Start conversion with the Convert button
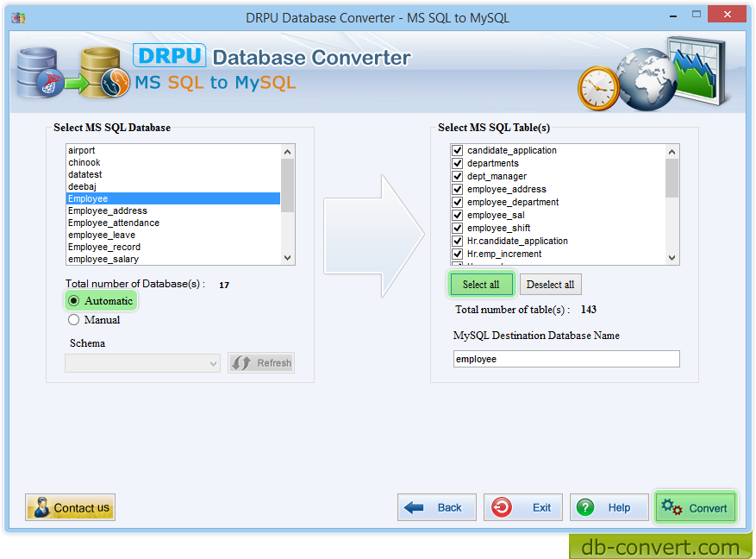This screenshot has height=559, width=756. pyautogui.click(x=696, y=507)
